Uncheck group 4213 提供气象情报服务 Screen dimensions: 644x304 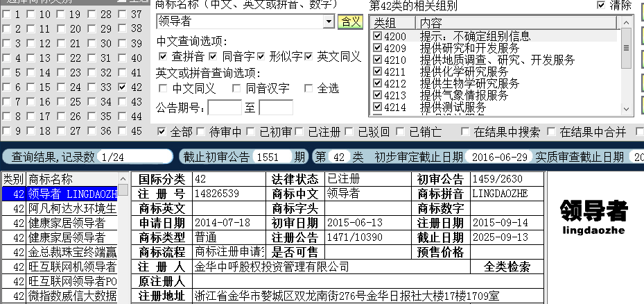(x=377, y=95)
